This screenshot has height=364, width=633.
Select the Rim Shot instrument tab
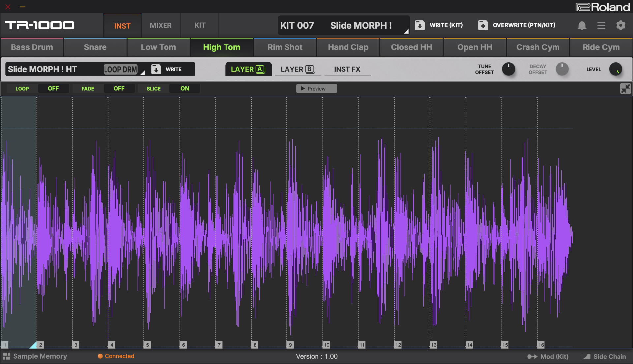pyautogui.click(x=285, y=47)
